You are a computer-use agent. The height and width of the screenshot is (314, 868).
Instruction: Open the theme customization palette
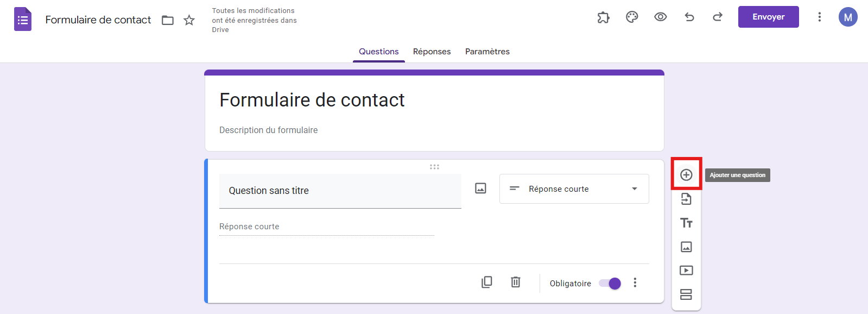[x=632, y=17]
